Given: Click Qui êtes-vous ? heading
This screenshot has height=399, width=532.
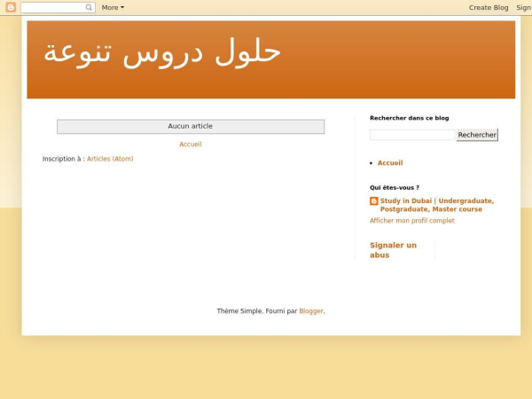Looking at the screenshot, I should pos(395,188).
